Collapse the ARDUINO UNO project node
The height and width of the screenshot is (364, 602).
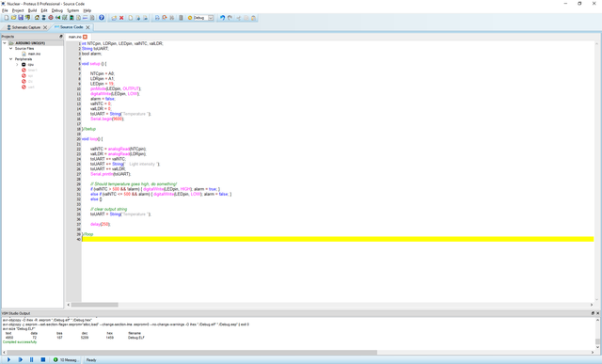pos(5,43)
